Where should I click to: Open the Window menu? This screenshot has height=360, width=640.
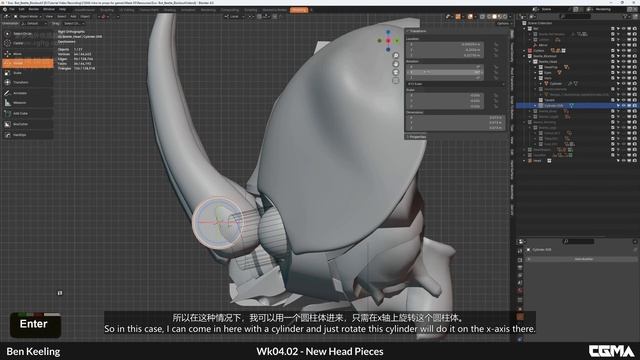49,9
